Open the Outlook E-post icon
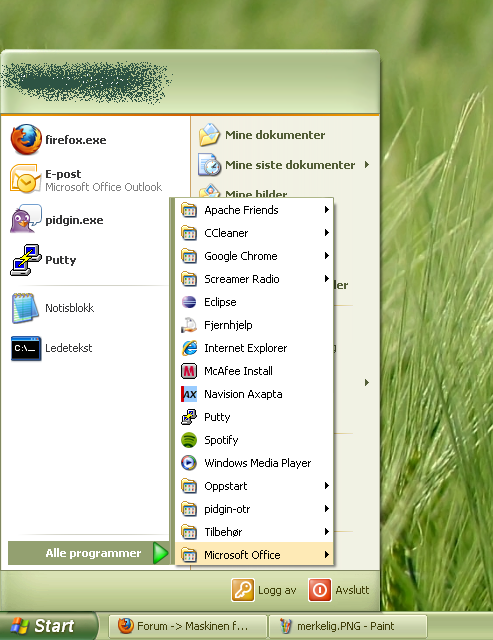This screenshot has width=493, height=640. click(25, 179)
